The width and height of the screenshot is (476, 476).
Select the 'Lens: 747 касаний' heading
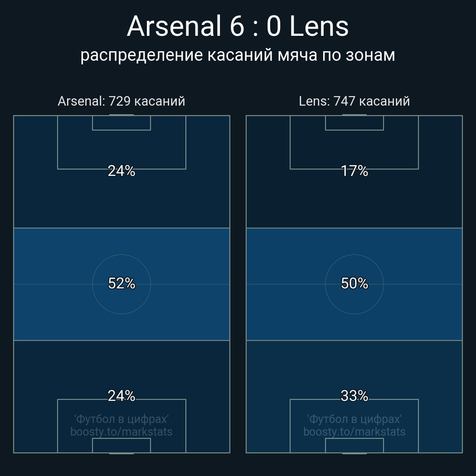click(354, 101)
